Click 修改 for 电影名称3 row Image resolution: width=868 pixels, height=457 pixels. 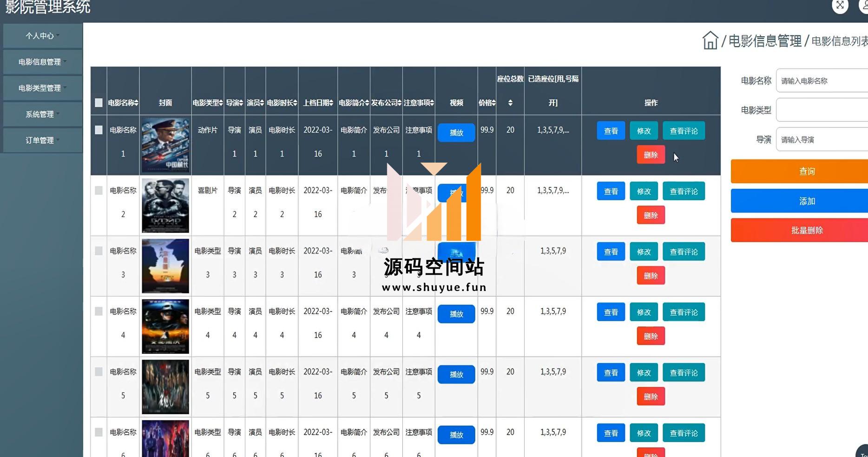pyautogui.click(x=644, y=252)
